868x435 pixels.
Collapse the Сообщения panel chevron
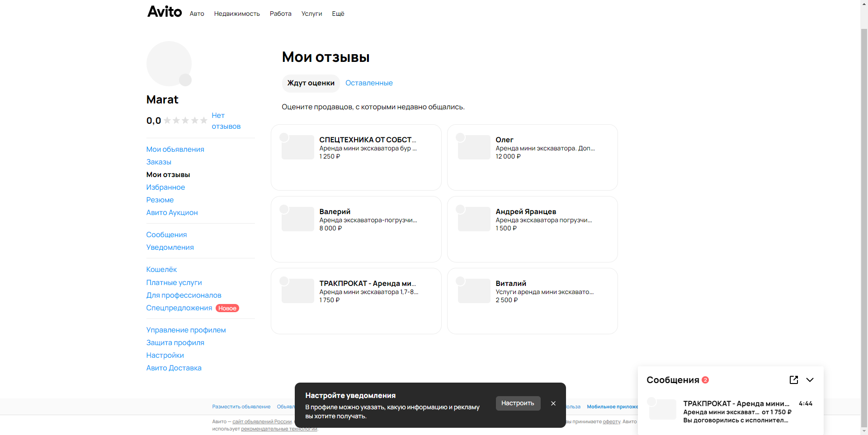coord(810,380)
